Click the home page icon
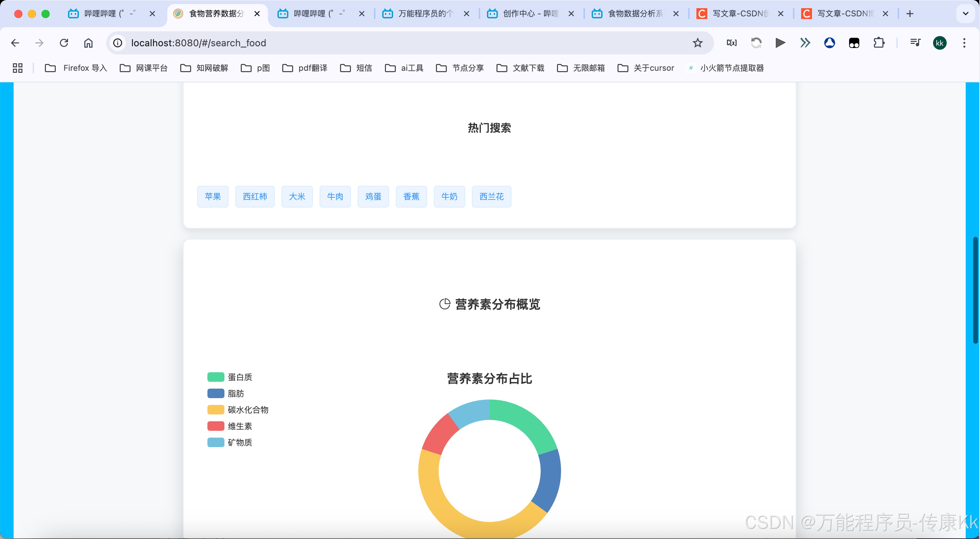The width and height of the screenshot is (980, 539). click(88, 43)
